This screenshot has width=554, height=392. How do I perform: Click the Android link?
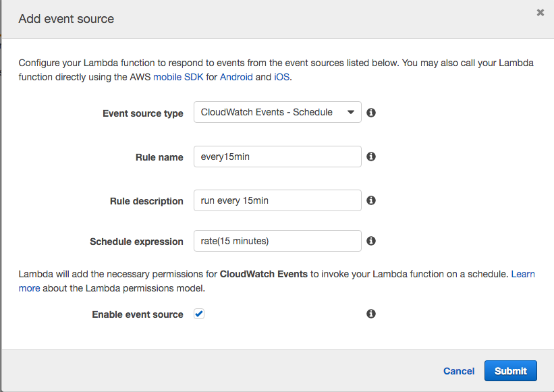pyautogui.click(x=236, y=77)
